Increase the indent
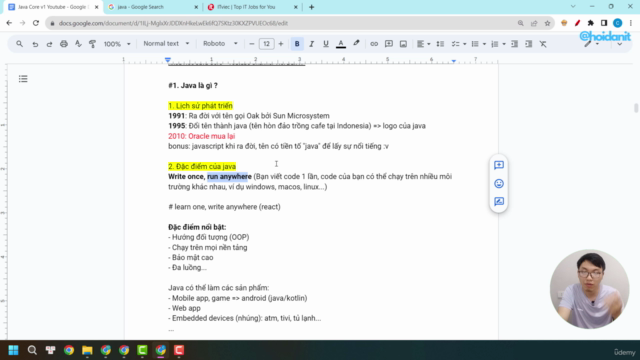Image resolution: width=640 pixels, height=360 pixels. pyautogui.click(x=529, y=44)
